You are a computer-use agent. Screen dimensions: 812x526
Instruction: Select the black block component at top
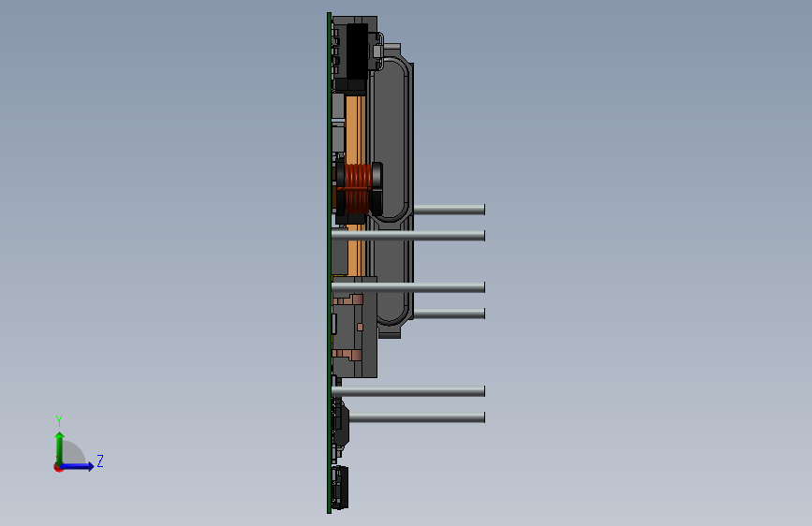pyautogui.click(x=357, y=51)
